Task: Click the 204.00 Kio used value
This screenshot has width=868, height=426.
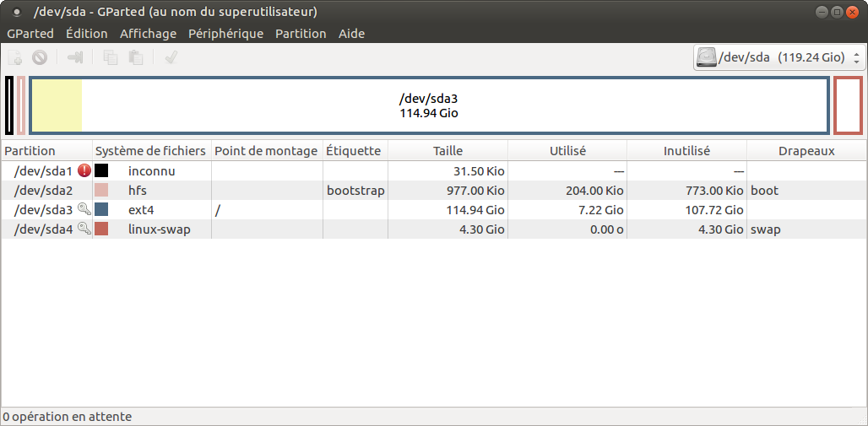Action: pyautogui.click(x=595, y=191)
